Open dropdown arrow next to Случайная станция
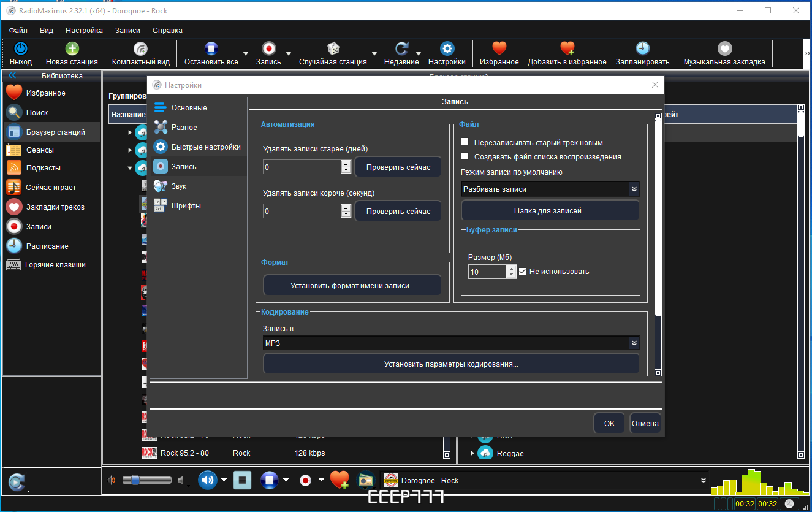 (374, 53)
